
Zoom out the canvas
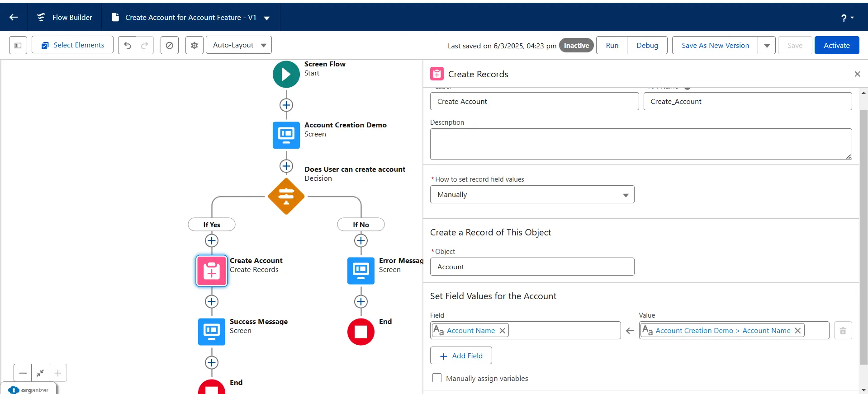[23, 373]
